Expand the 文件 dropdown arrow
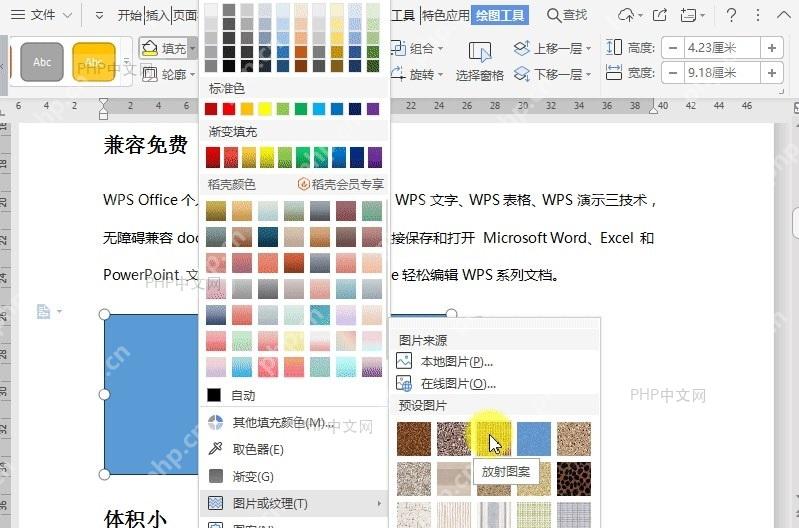This screenshot has width=799, height=528. pyautogui.click(x=68, y=16)
